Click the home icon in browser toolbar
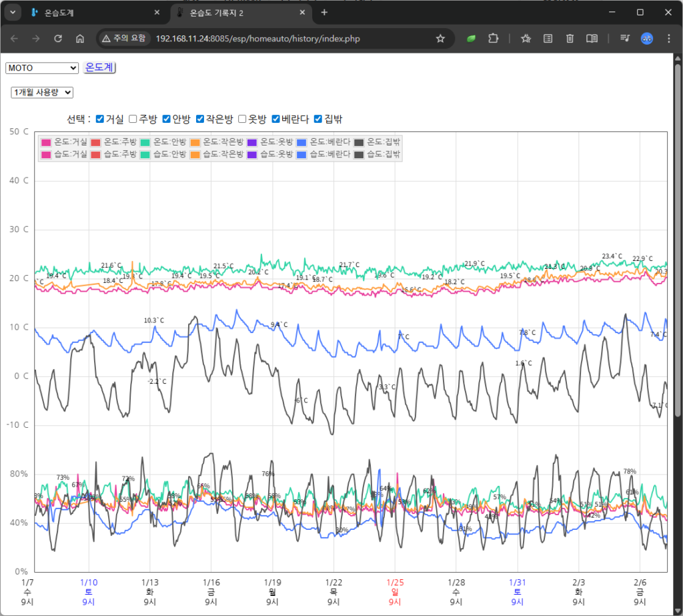Screen dimensions: 683x616 [x=80, y=39]
